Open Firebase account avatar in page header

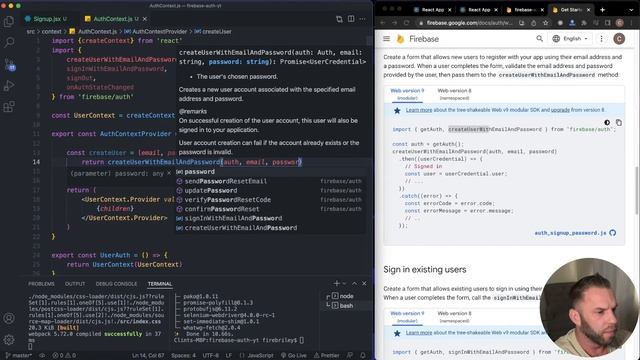tap(619, 39)
